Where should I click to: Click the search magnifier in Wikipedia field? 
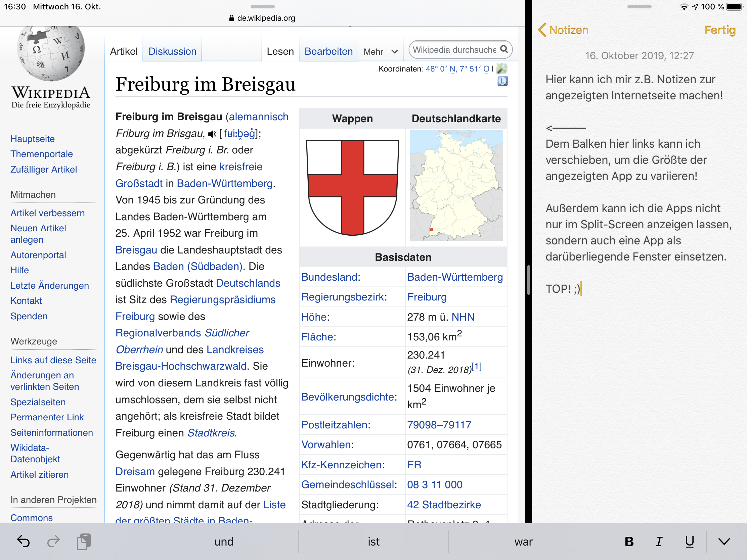(x=504, y=49)
